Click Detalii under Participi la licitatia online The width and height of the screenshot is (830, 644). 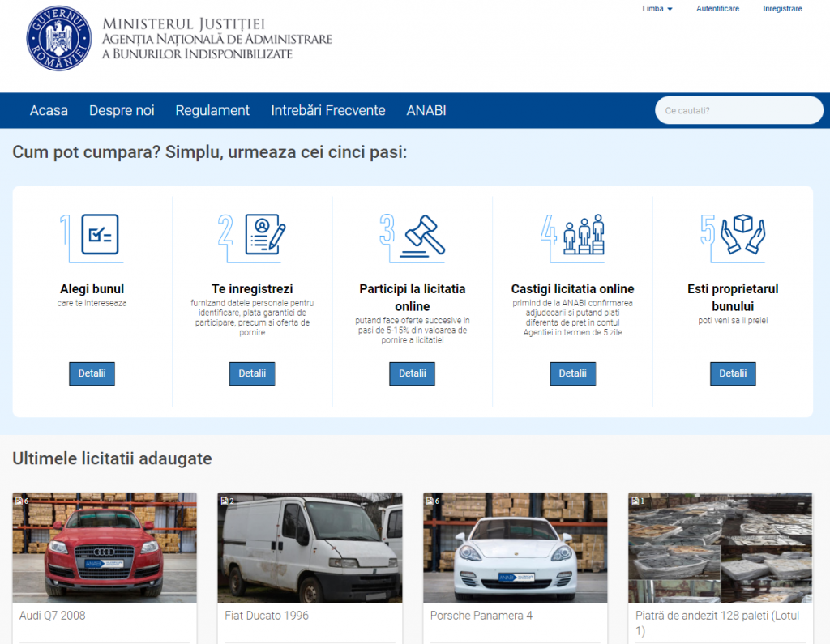tap(413, 373)
